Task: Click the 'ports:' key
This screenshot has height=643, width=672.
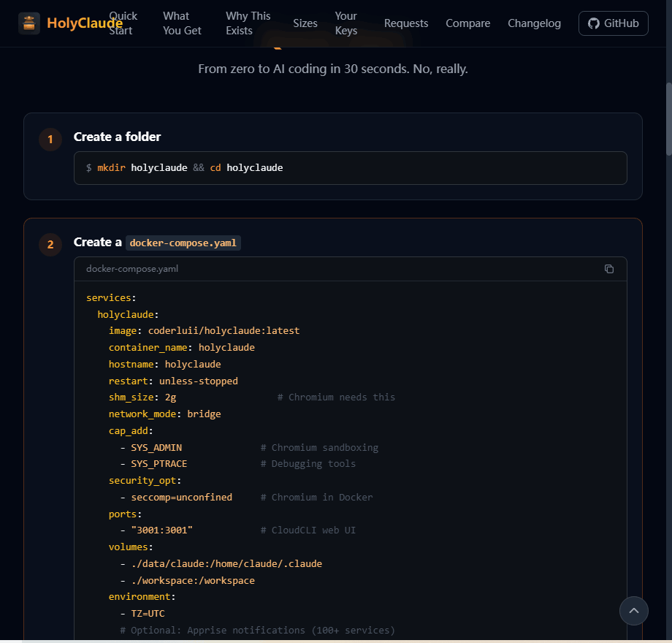Action: click(x=125, y=514)
